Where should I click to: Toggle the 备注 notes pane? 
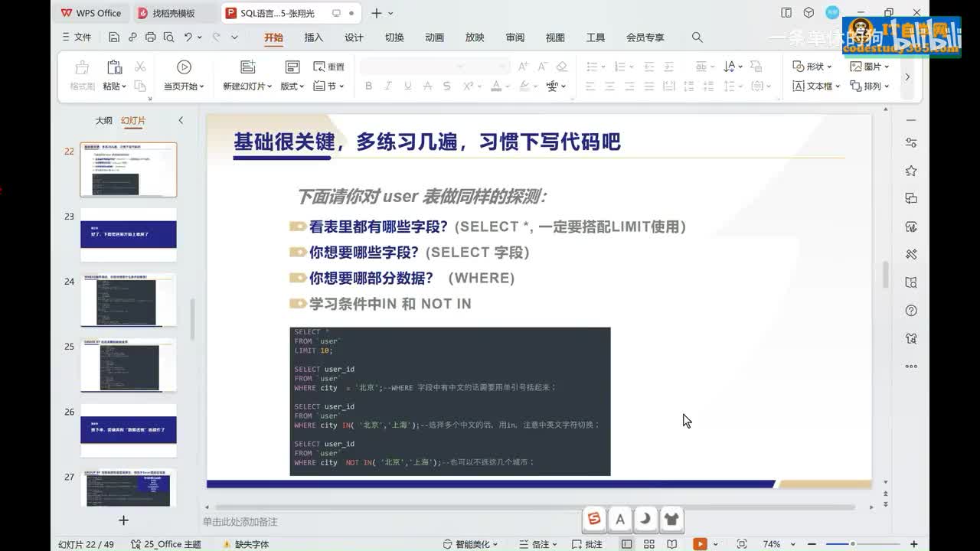point(540,544)
